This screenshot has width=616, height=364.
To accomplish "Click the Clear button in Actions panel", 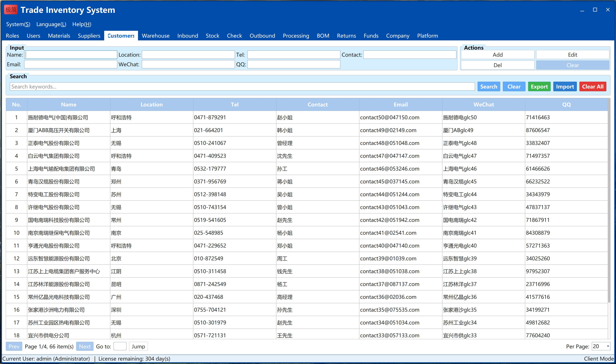I will 573,65.
